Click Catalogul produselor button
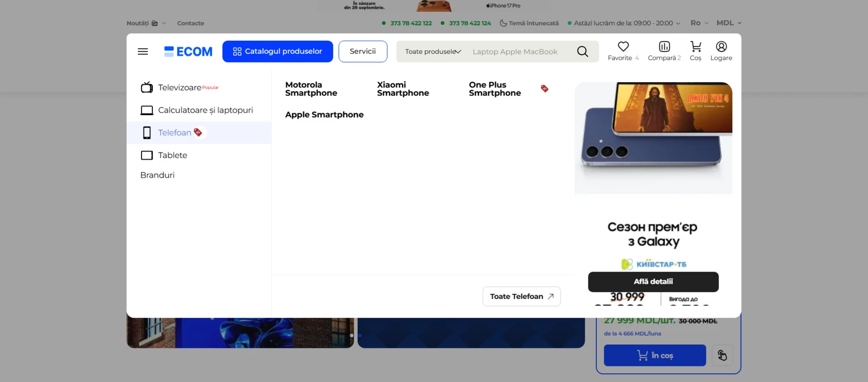 pos(277,52)
